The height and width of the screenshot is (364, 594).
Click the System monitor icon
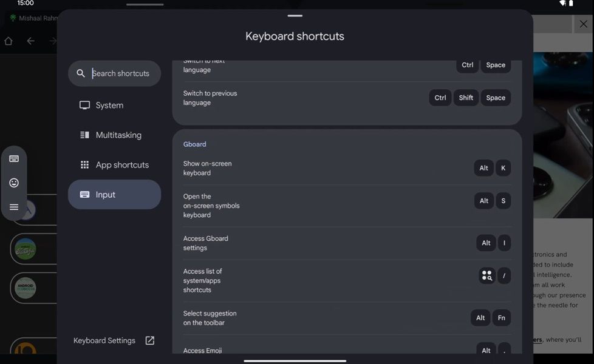tap(84, 105)
